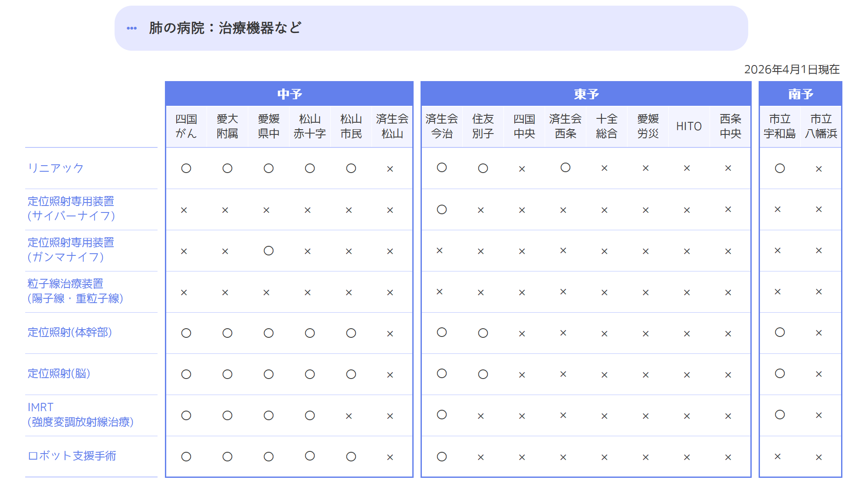Click the 四国がん column header
The image size is (868, 503).
[186, 126]
